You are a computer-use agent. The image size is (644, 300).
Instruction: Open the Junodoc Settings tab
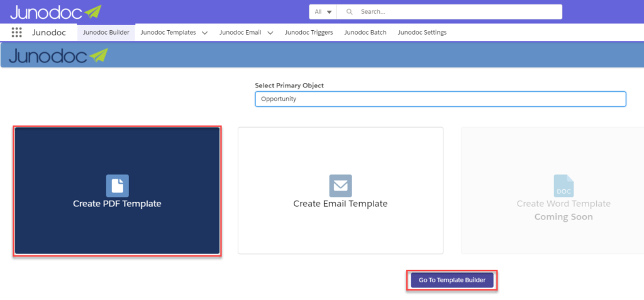click(x=422, y=33)
